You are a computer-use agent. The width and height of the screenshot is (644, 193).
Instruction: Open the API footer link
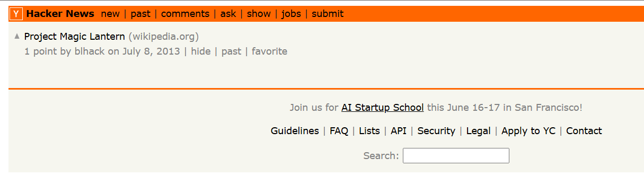coord(399,131)
